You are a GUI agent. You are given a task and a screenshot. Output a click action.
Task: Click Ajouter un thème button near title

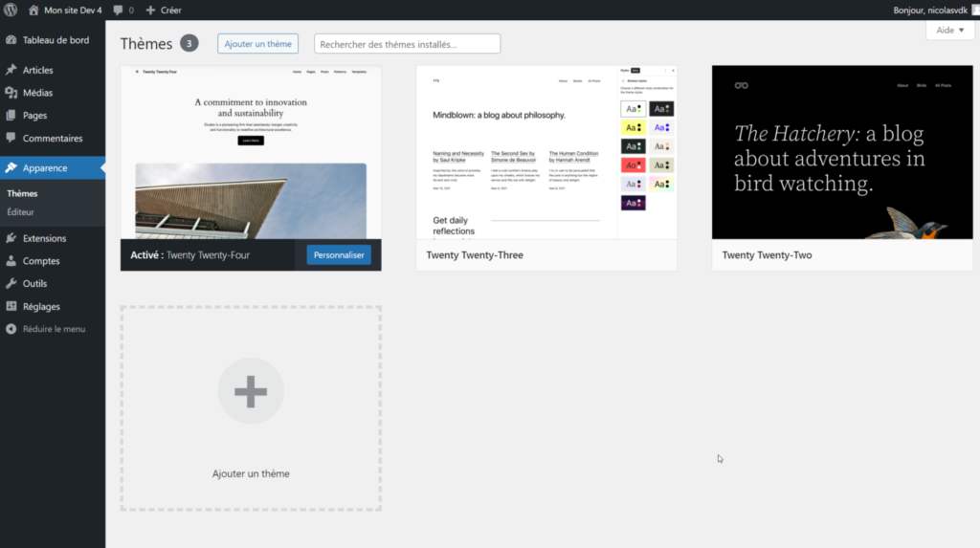[257, 44]
